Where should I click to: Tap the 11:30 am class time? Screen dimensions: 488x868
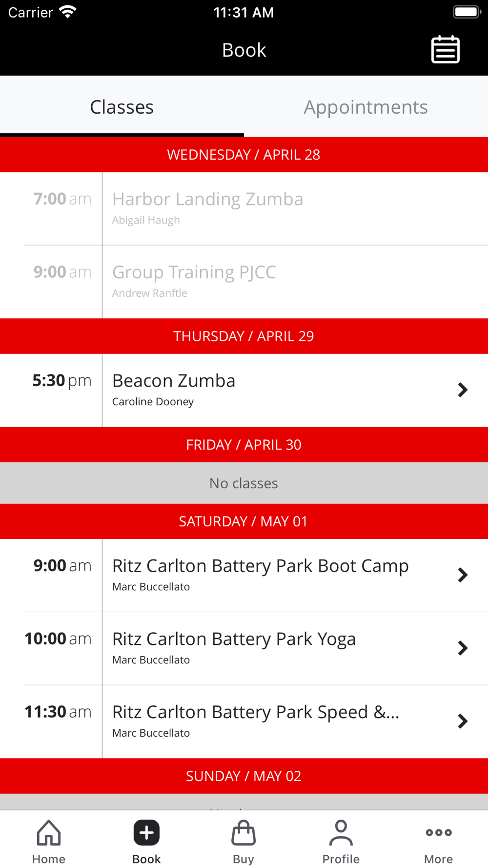[x=58, y=712]
